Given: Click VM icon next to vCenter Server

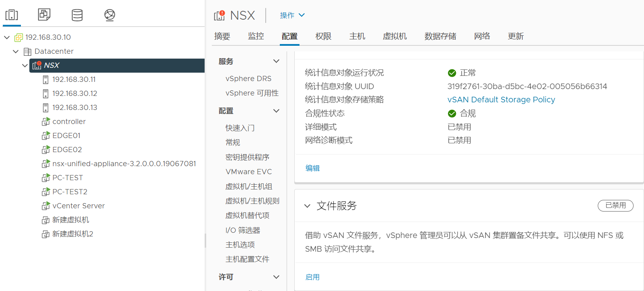Looking at the screenshot, I should tap(46, 206).
